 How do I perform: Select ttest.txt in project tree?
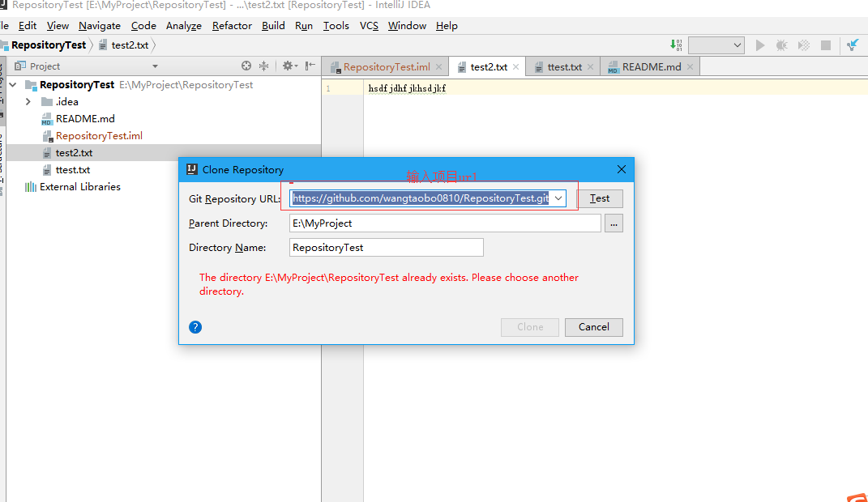point(72,170)
